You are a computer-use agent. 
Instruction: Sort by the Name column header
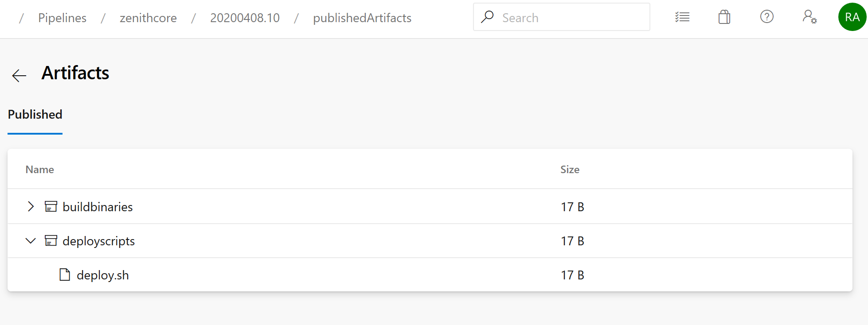click(x=39, y=169)
